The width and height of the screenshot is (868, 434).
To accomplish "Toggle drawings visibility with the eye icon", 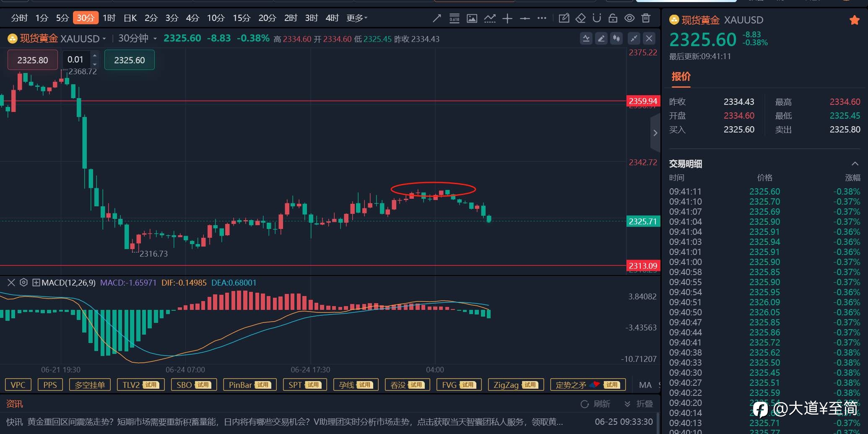I will [629, 18].
